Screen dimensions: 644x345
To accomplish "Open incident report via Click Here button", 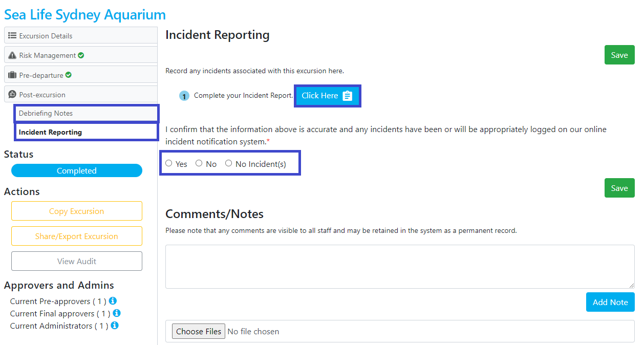I will pos(328,96).
